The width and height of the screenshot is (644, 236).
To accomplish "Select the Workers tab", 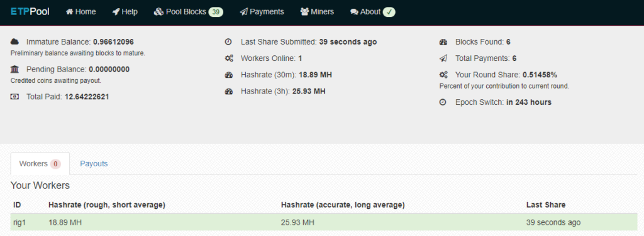I will click(x=40, y=164).
